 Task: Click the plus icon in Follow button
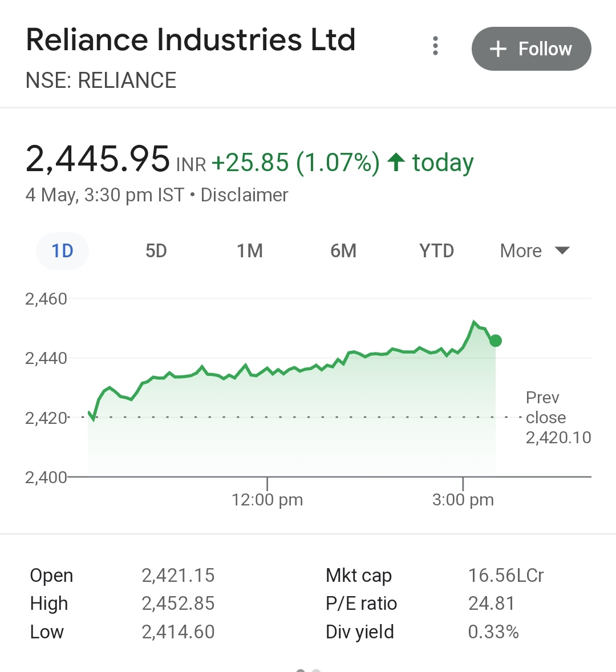pos(498,49)
